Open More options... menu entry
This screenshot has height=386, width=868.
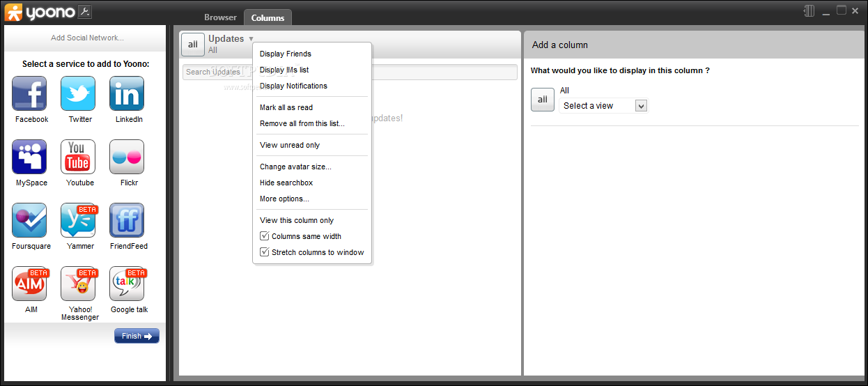(284, 199)
